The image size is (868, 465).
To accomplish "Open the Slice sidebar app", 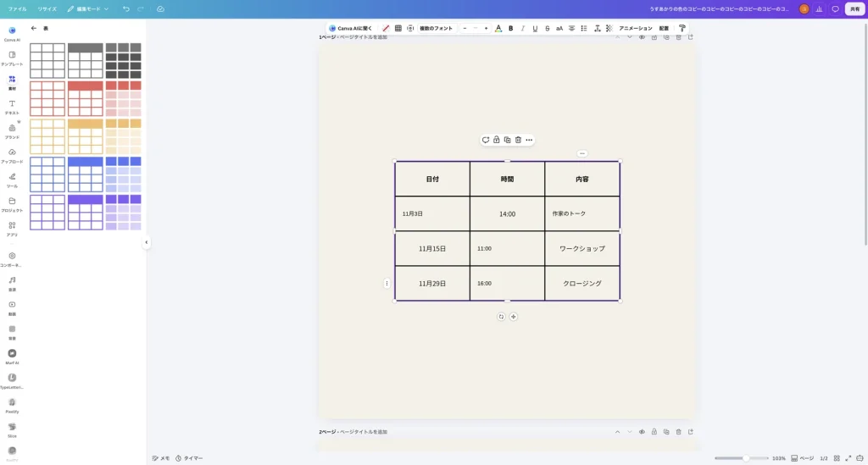I will (x=12, y=429).
